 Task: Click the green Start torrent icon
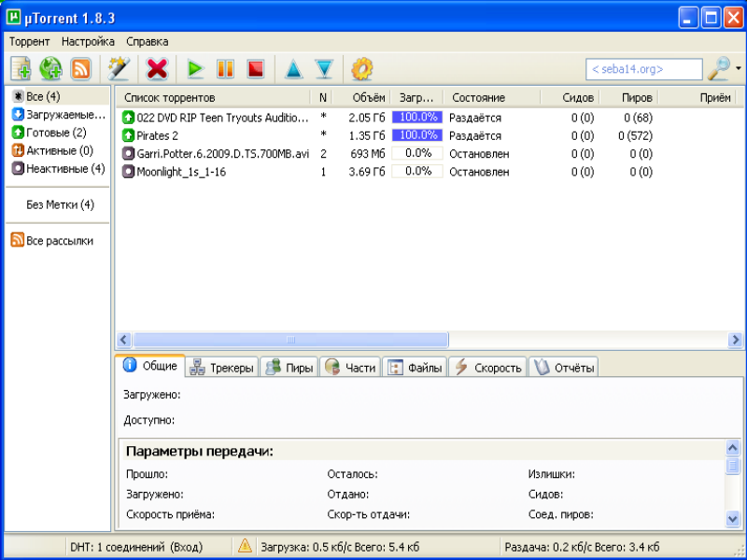(x=195, y=69)
